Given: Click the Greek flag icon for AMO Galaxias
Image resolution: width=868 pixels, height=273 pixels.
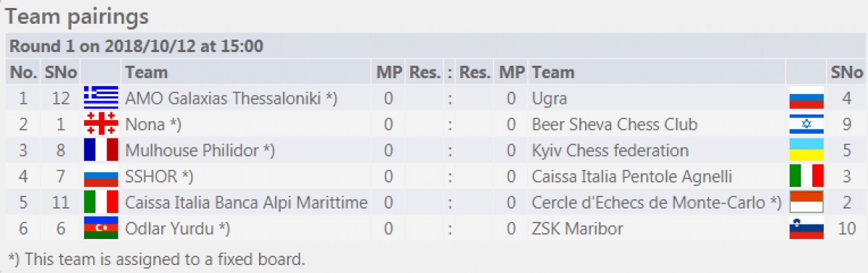Looking at the screenshot, I should 101,97.
